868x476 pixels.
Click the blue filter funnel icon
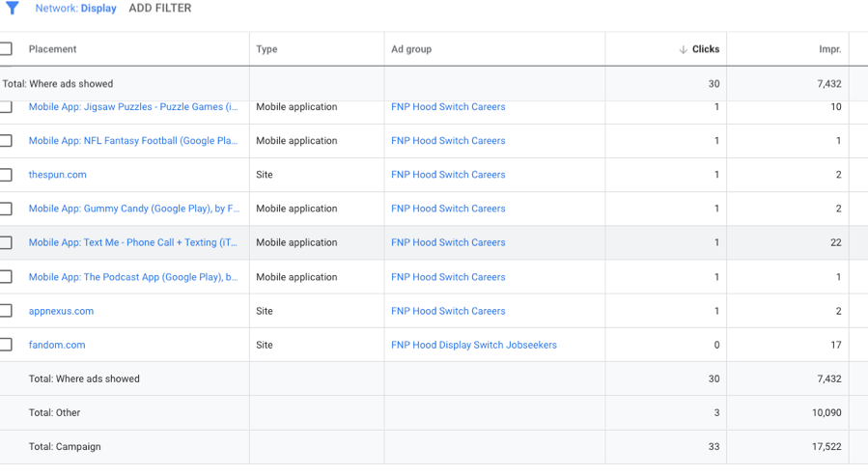pyautogui.click(x=12, y=8)
